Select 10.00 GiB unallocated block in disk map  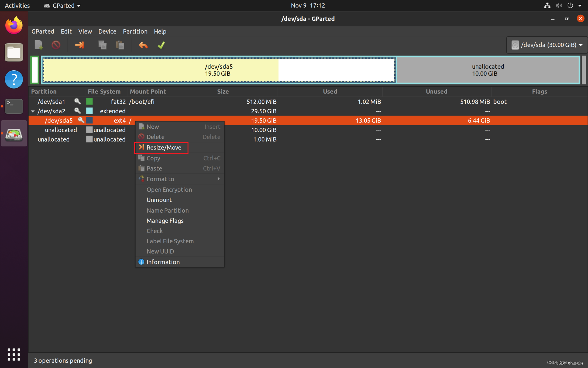click(488, 70)
